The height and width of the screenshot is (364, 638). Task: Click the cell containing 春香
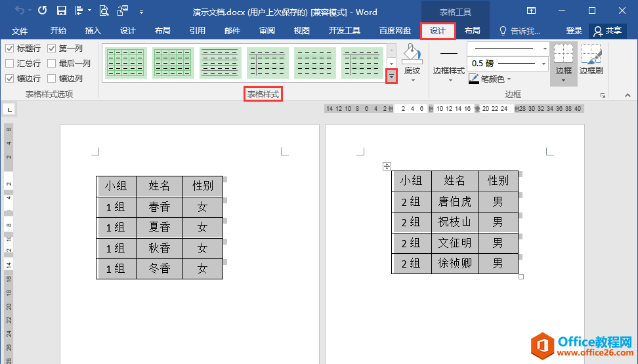[x=159, y=207]
